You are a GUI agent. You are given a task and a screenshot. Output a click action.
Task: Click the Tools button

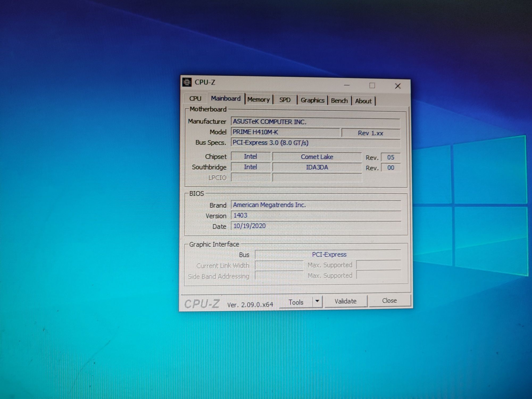(x=296, y=302)
